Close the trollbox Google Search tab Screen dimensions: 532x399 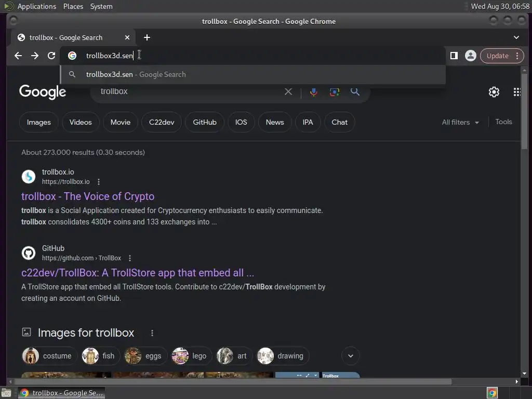(127, 37)
